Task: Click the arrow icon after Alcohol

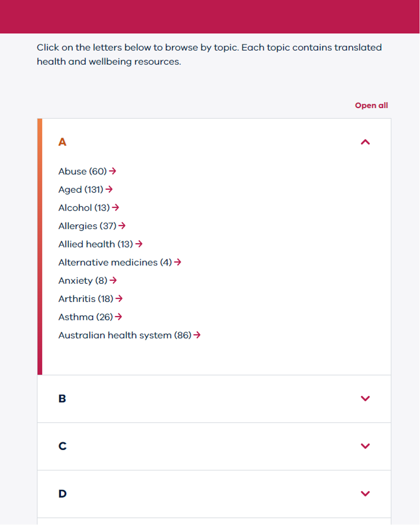Action: [116, 208]
